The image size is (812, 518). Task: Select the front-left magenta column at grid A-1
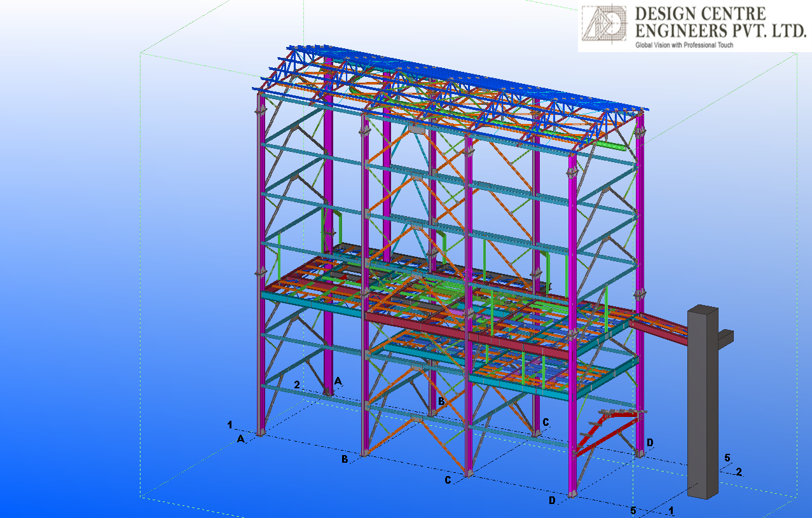pos(261,267)
